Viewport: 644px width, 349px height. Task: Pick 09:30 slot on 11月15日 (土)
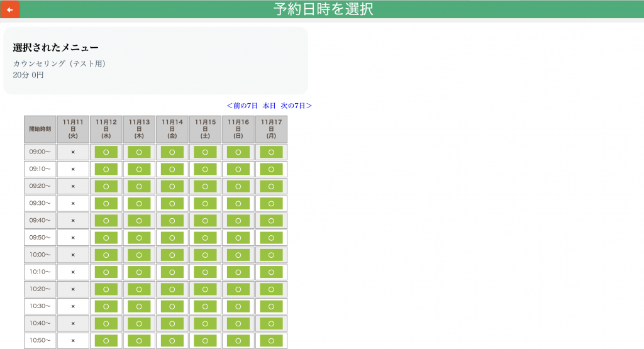tap(205, 204)
